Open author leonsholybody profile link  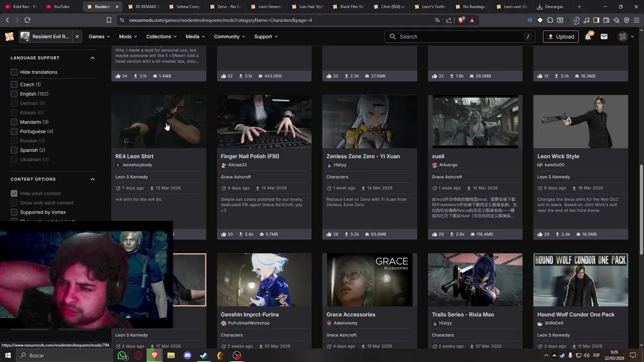[137, 165]
